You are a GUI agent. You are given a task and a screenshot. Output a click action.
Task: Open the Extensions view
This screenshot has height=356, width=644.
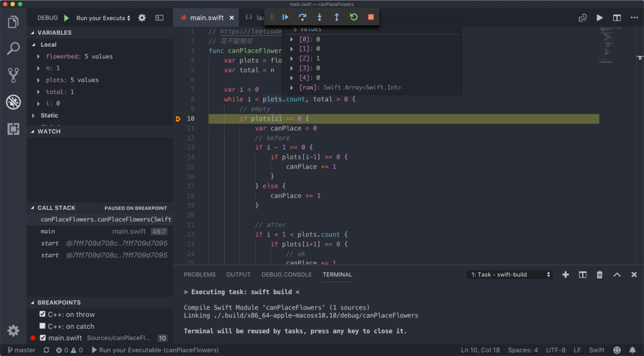coord(14,129)
